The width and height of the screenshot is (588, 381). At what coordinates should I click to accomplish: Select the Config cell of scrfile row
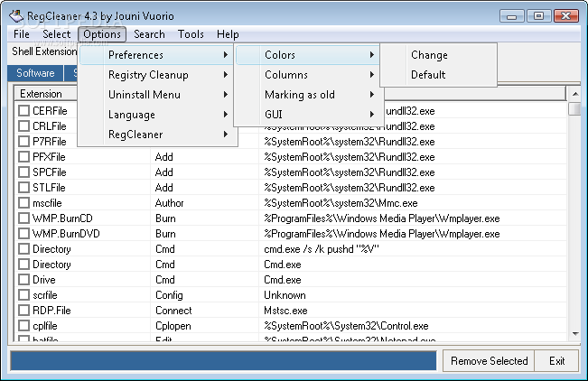click(169, 295)
